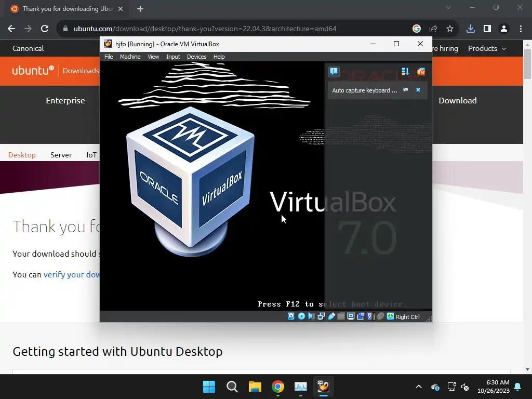Image resolution: width=532 pixels, height=399 pixels.
Task: Click the share page icon in Chrome
Action: (x=433, y=29)
